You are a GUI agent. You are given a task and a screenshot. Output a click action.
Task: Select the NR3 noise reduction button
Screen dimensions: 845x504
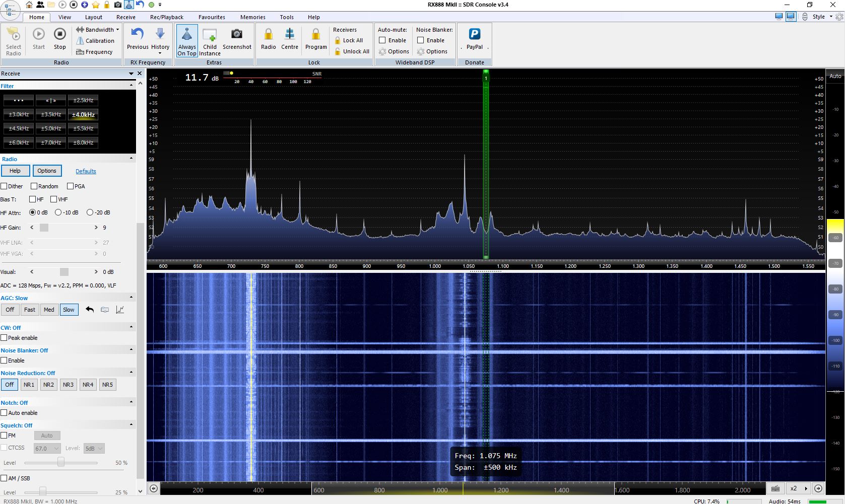[x=68, y=384]
